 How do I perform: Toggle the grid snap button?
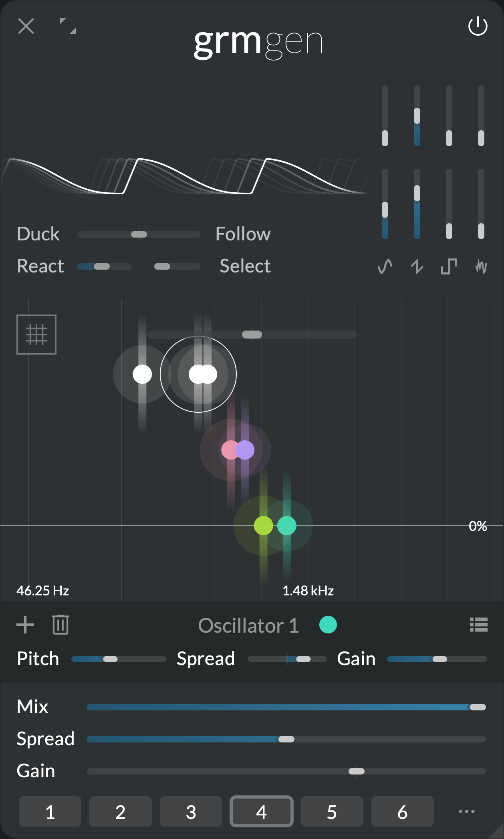tap(36, 335)
